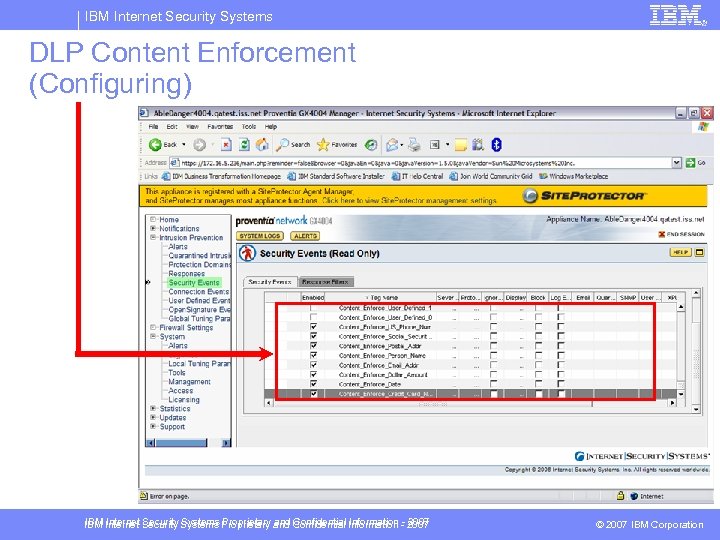720x540 pixels.
Task: Click the navigation tree horizontal scrollbar thumb
Action: (x=181, y=443)
